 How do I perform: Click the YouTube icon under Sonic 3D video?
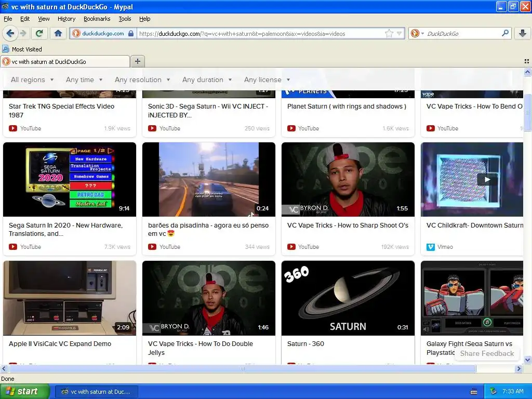point(152,128)
